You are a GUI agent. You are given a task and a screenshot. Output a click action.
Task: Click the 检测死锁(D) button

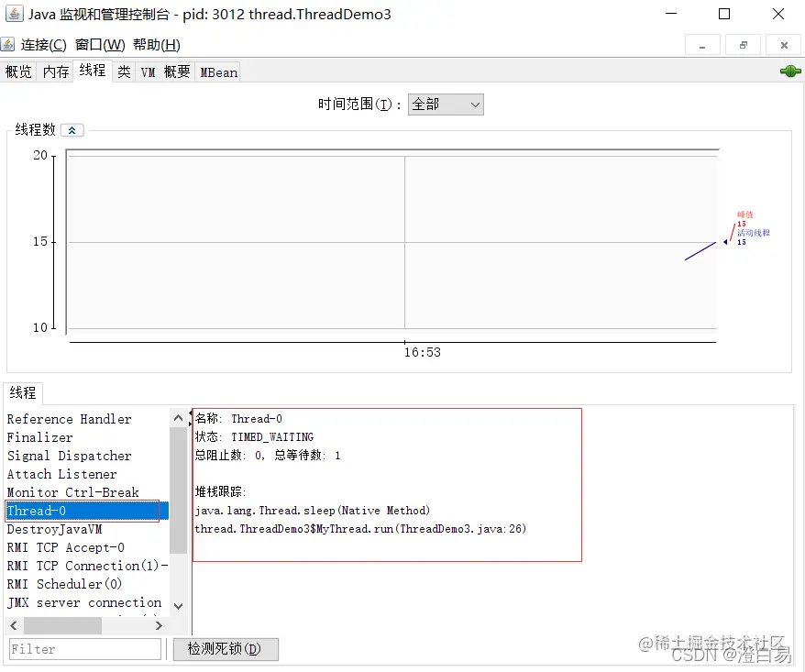(x=226, y=649)
